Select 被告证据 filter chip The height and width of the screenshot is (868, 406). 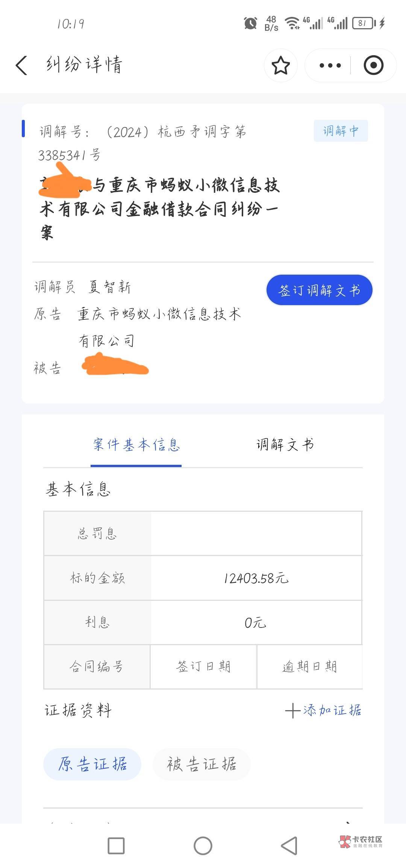pos(201,764)
